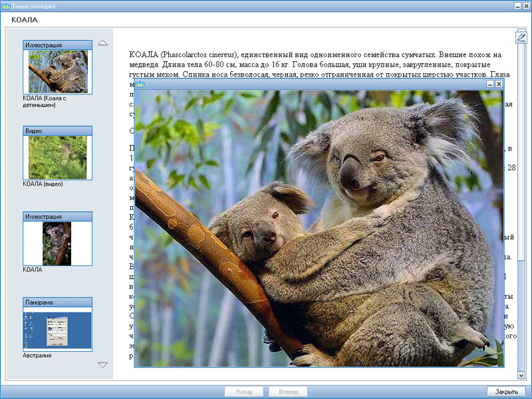Minimize the koala image popup window
The image size is (532, 399).
click(490, 84)
